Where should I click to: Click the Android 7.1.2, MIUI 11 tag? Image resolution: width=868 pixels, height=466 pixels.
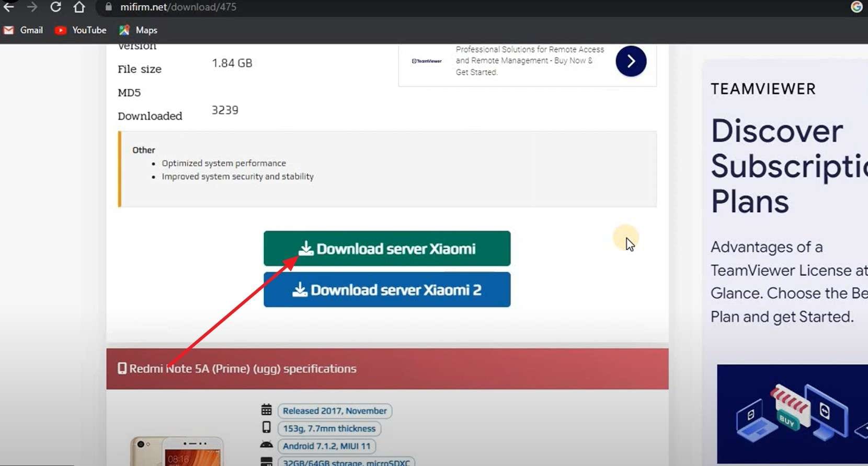(327, 446)
